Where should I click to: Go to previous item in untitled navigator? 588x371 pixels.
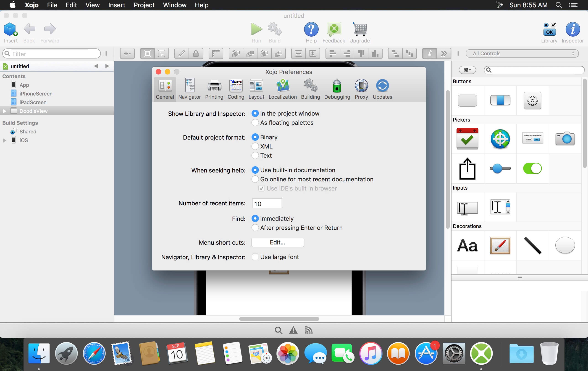coord(96,66)
